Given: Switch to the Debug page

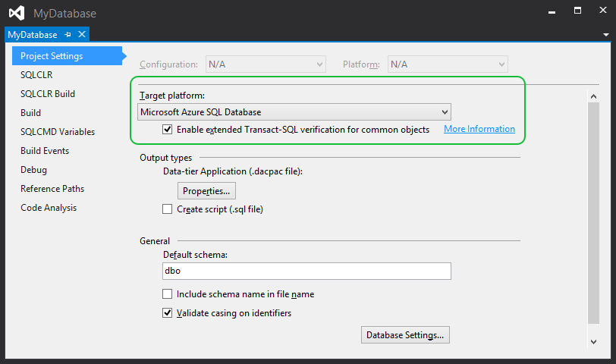Looking at the screenshot, I should [x=34, y=170].
